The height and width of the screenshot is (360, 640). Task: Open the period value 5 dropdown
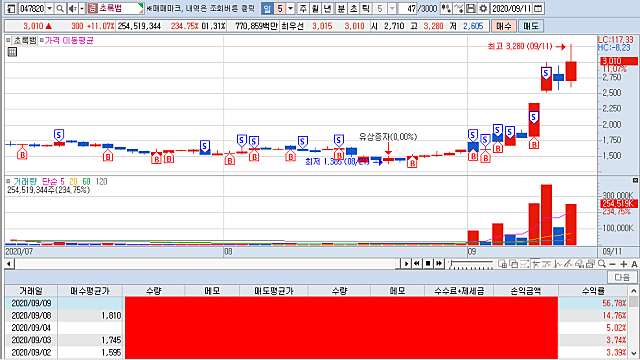click(x=290, y=8)
